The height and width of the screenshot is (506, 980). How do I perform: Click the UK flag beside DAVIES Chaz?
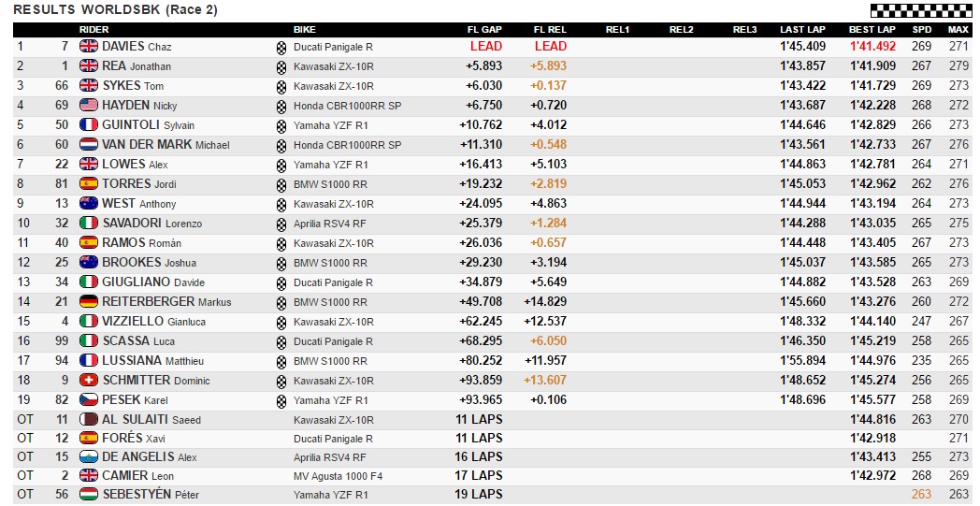click(89, 47)
